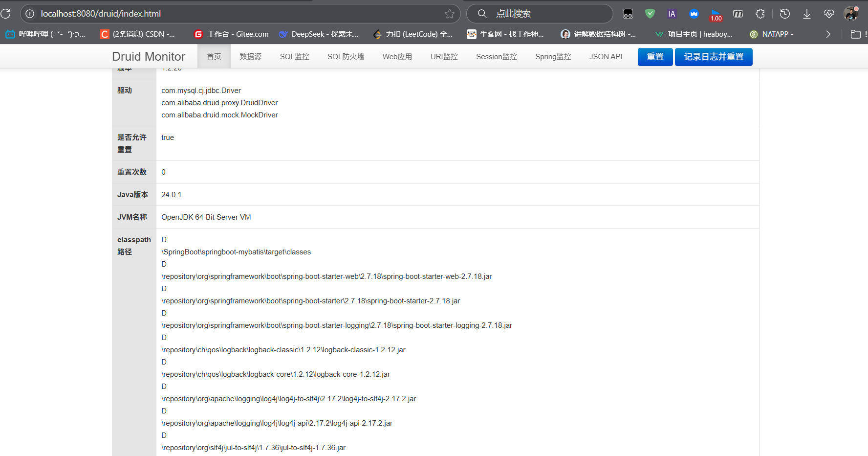Expand more bookmarks chevron
This screenshot has width=868, height=456.
[828, 34]
